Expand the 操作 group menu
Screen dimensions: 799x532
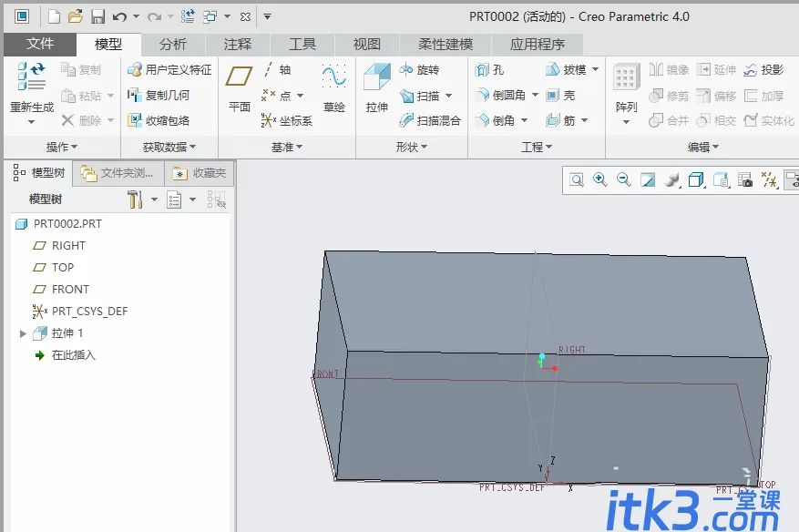(x=62, y=148)
